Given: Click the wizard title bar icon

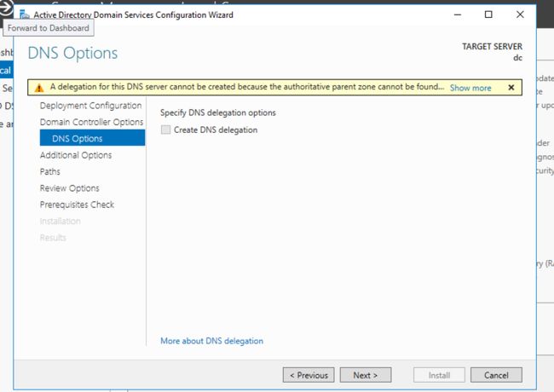Looking at the screenshot, I should (25, 14).
